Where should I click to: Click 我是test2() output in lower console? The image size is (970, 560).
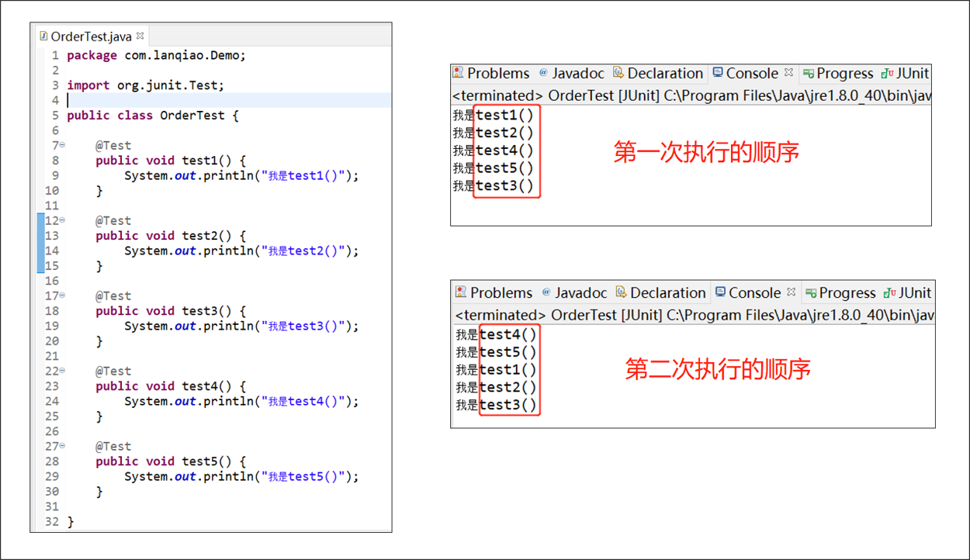[x=497, y=387]
